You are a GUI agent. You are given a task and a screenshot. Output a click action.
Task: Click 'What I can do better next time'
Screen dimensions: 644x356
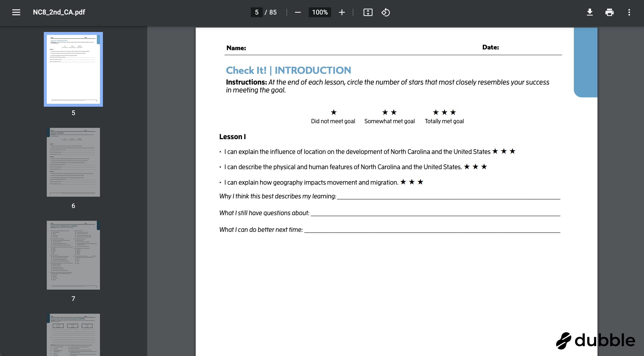(x=261, y=230)
